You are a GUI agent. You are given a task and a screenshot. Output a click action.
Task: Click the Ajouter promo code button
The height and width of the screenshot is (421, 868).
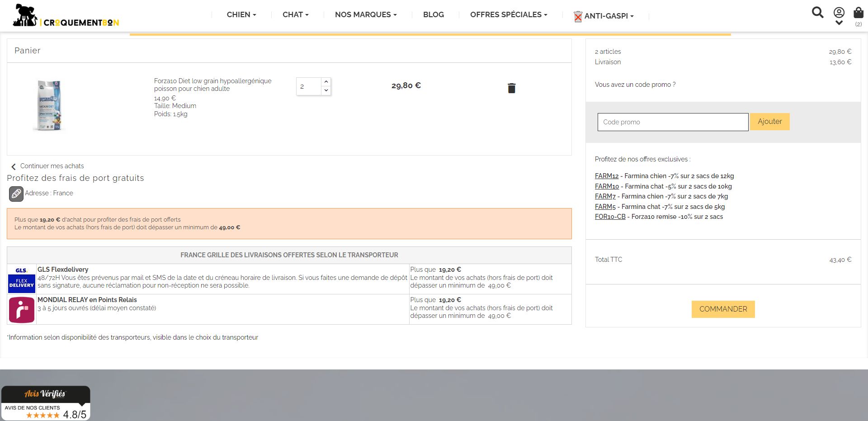point(769,122)
